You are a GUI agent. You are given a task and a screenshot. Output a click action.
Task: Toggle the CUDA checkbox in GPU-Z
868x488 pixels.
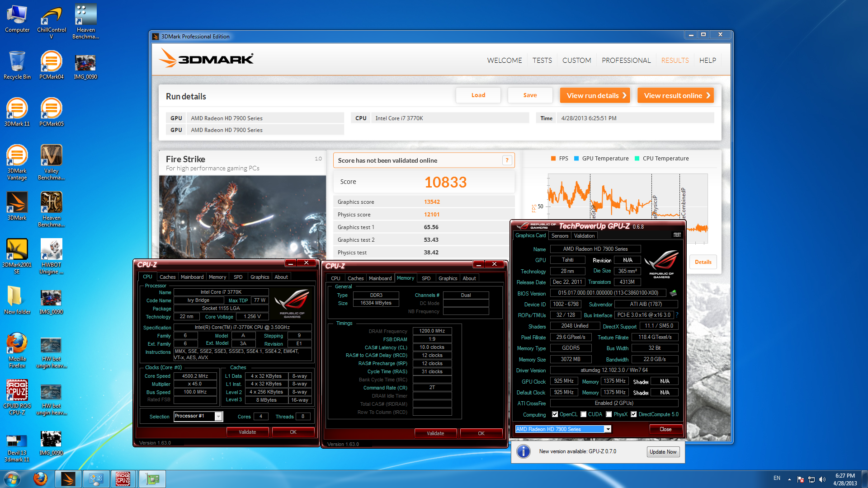(583, 414)
